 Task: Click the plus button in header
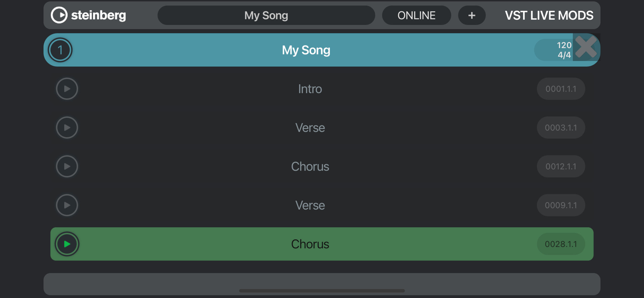471,15
